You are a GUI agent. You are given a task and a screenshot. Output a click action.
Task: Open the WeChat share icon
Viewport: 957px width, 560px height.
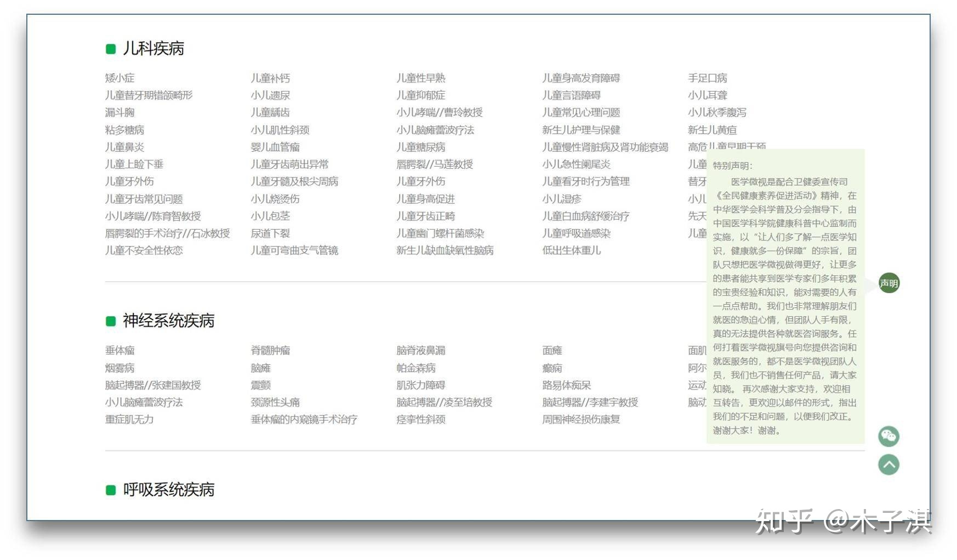point(888,437)
